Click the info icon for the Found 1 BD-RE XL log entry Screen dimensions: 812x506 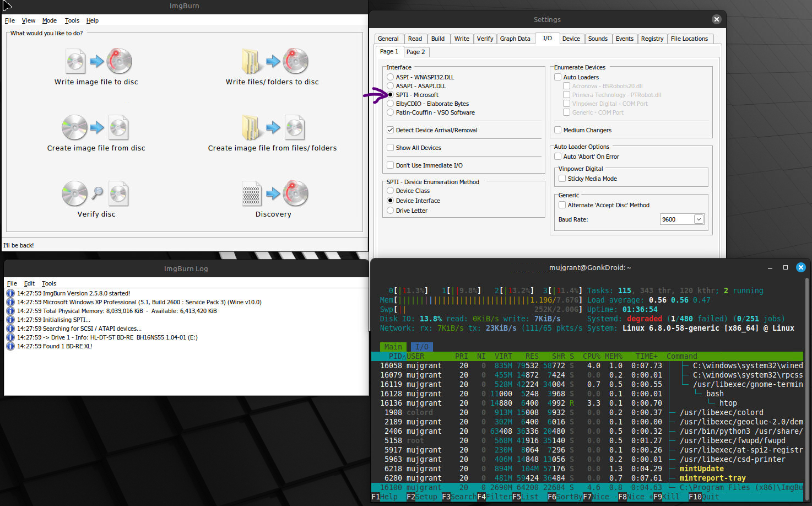pyautogui.click(x=10, y=346)
